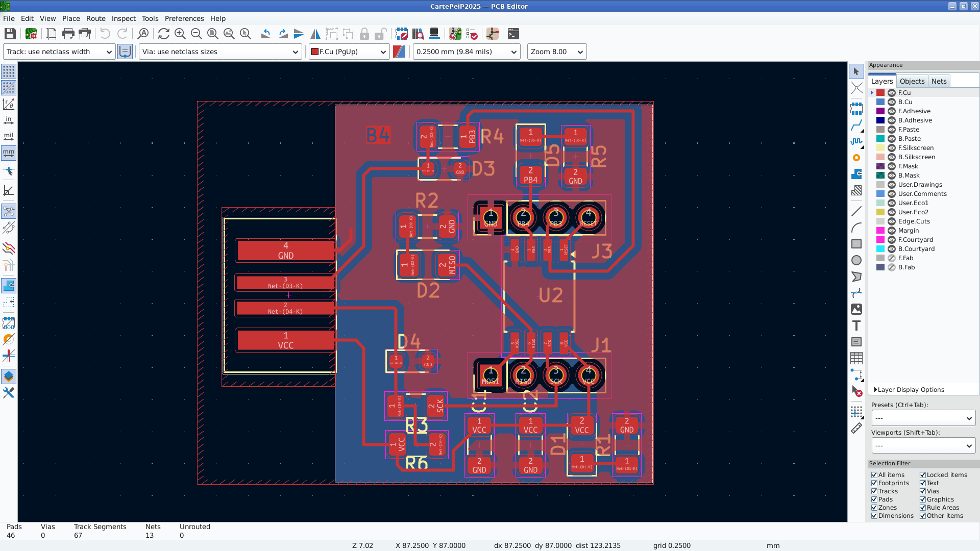Select the Measure tool ruler icon
The width and height of the screenshot is (980, 551).
pyautogui.click(x=856, y=429)
